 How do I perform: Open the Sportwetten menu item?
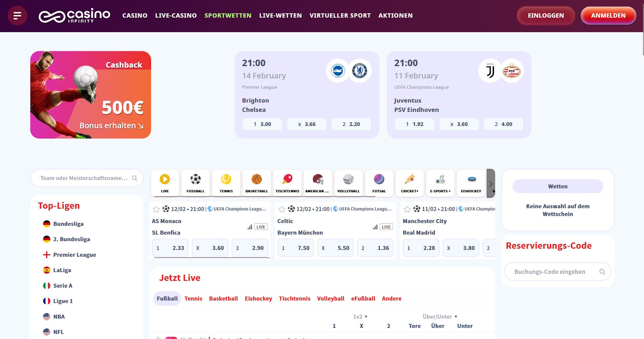(x=228, y=16)
